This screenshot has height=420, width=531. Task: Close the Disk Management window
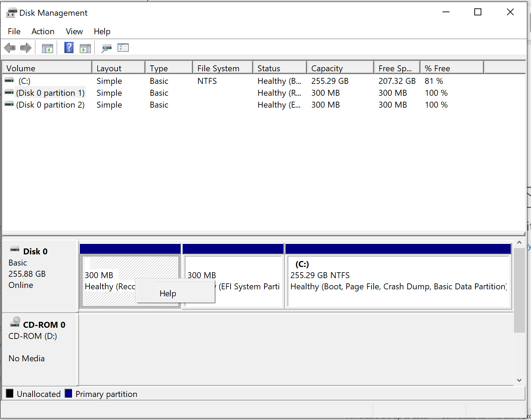click(x=510, y=12)
